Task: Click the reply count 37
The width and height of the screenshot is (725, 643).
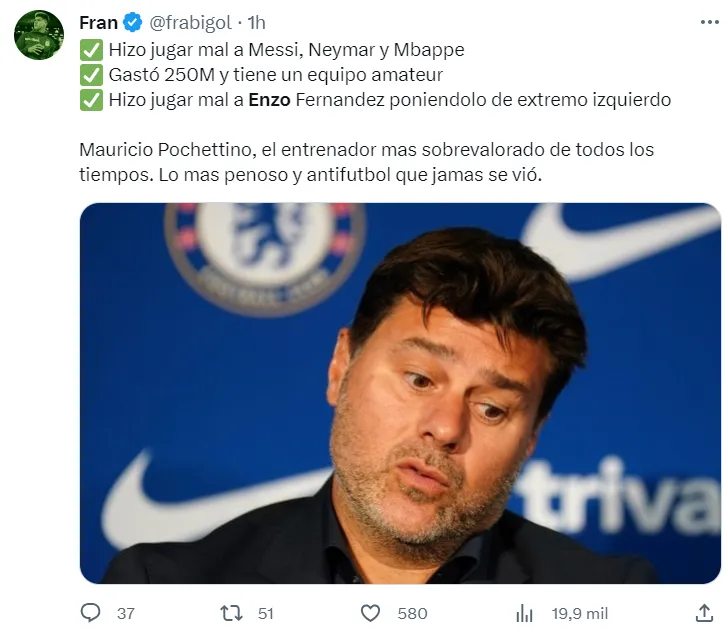Action: click(x=125, y=613)
